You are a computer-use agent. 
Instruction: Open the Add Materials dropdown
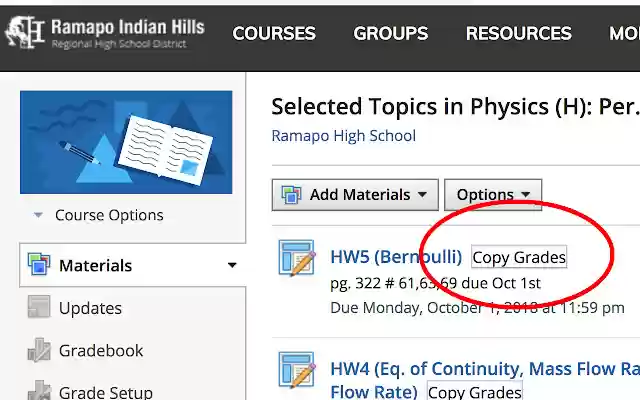[x=355, y=195]
